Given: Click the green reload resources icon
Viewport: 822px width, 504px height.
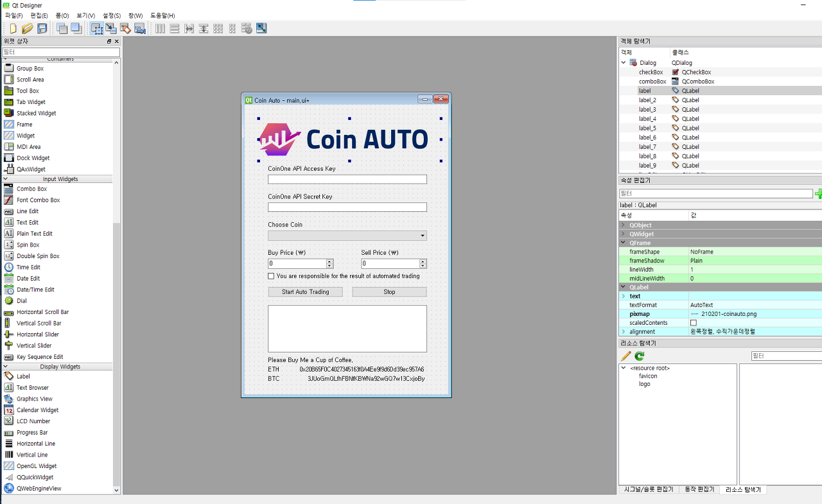Looking at the screenshot, I should (640, 356).
